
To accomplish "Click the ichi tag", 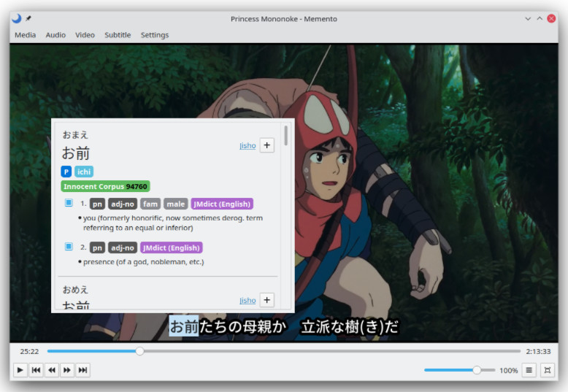I will pos(84,172).
